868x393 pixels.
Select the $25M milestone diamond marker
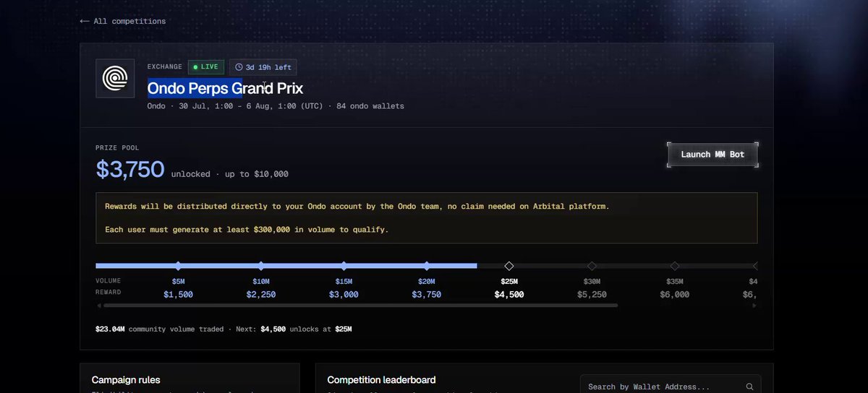[x=509, y=266]
